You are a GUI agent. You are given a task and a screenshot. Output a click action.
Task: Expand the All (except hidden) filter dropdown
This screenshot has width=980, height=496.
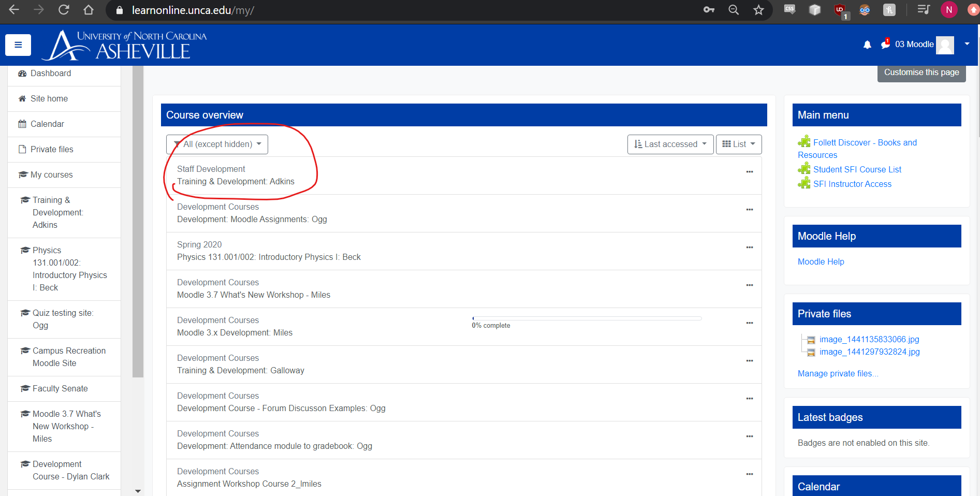(217, 144)
